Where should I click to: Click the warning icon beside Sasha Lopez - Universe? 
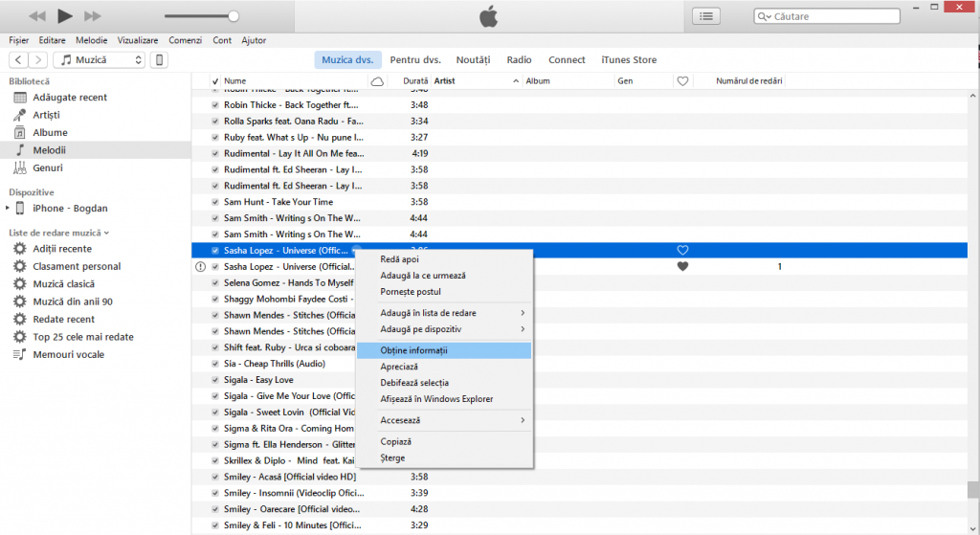[200, 267]
